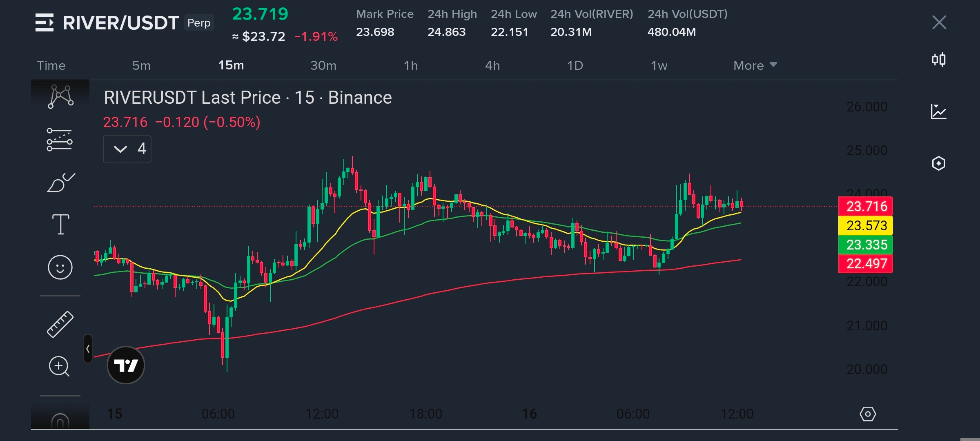The height and width of the screenshot is (441, 980).
Task: Activate the ruler measure tool
Action: click(60, 324)
